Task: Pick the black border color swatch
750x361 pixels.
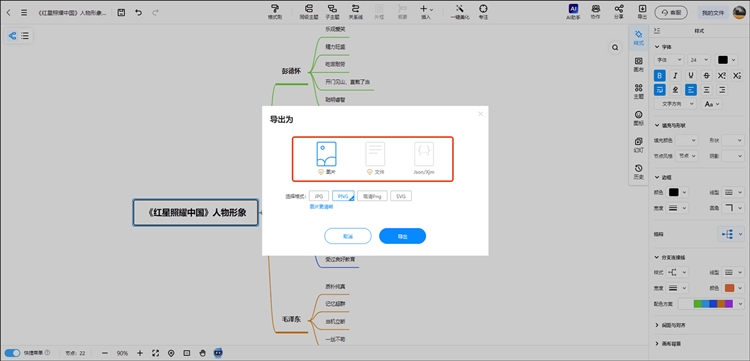Action: pyautogui.click(x=673, y=192)
